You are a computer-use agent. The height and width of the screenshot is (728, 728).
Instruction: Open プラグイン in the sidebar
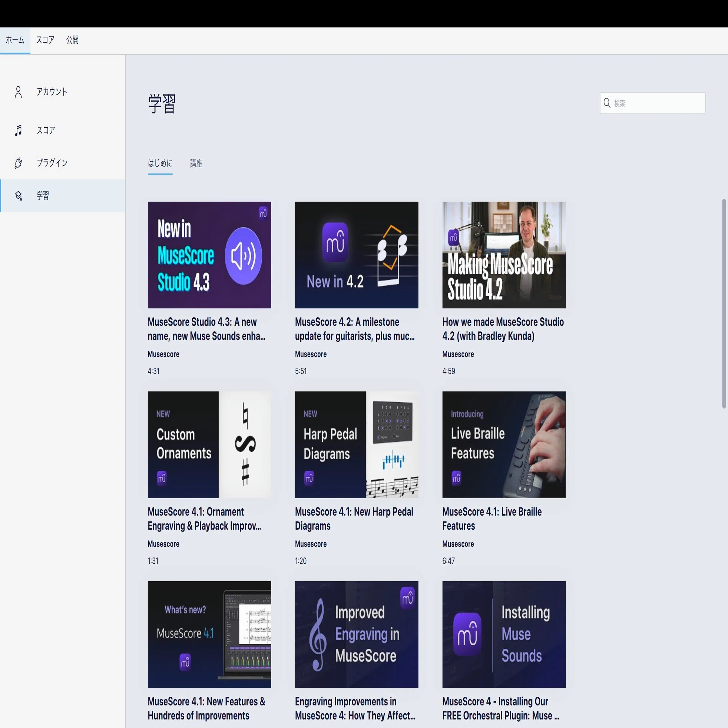(x=63, y=163)
